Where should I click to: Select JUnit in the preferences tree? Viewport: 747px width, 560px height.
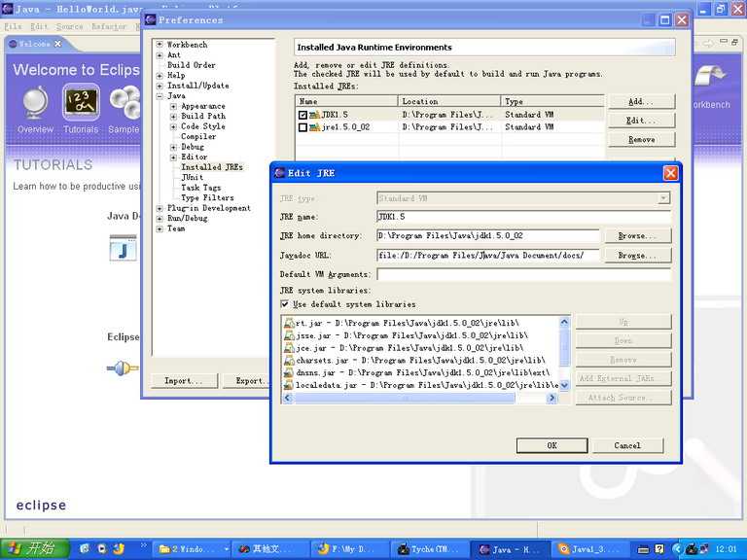[193, 177]
